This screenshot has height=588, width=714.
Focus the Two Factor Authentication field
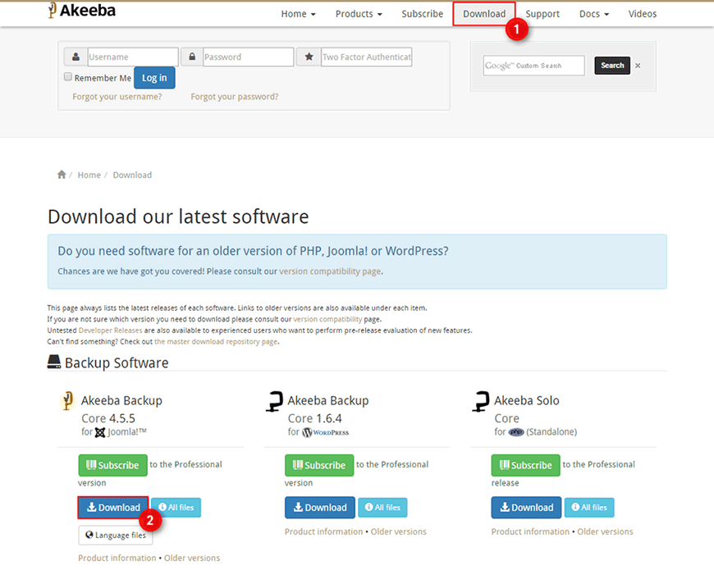coord(367,57)
